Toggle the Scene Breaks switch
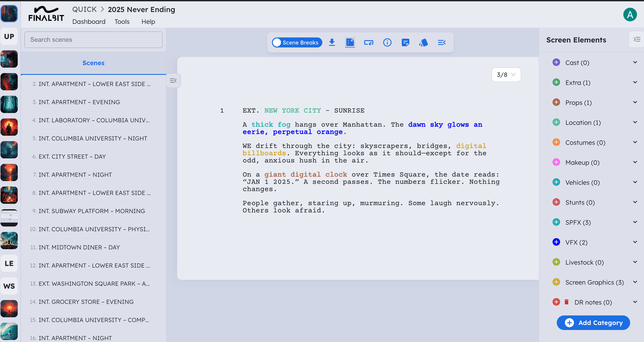Image resolution: width=644 pixels, height=342 pixels. pyautogui.click(x=297, y=42)
